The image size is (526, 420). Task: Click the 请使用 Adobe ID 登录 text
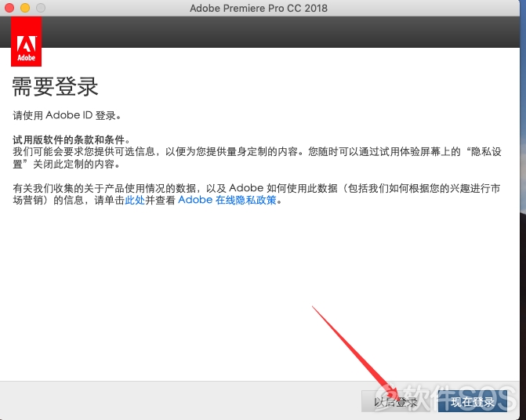(x=67, y=115)
